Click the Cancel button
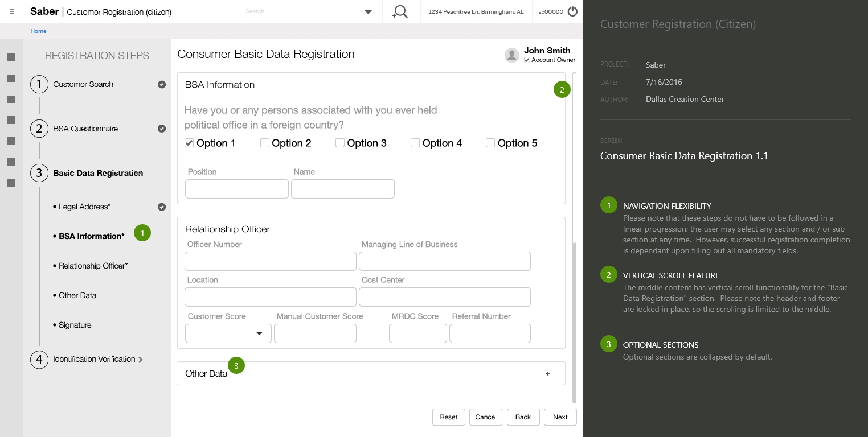 [486, 417]
